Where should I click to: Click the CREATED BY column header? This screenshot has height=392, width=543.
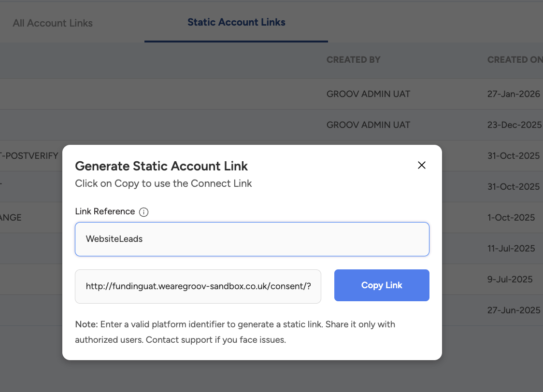point(354,60)
